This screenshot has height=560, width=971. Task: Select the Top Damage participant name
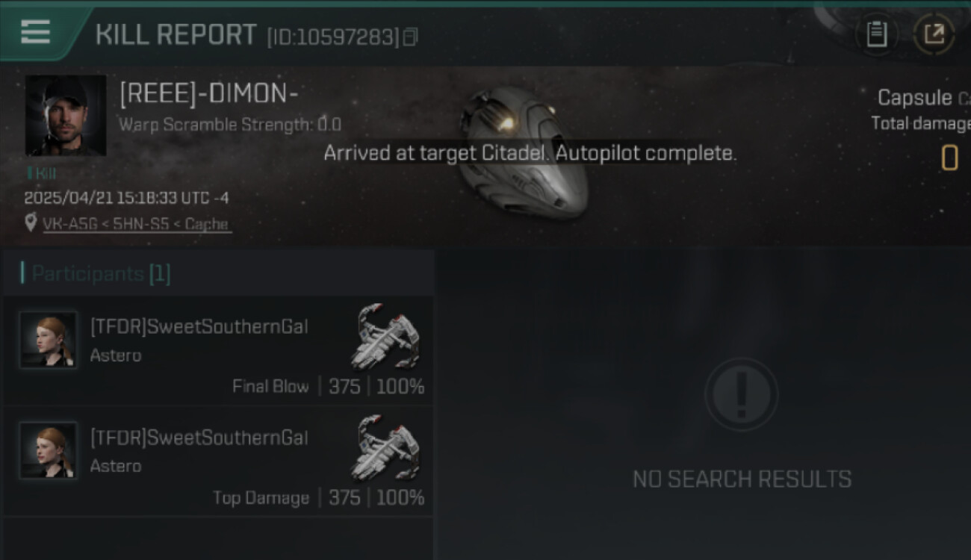click(x=199, y=438)
